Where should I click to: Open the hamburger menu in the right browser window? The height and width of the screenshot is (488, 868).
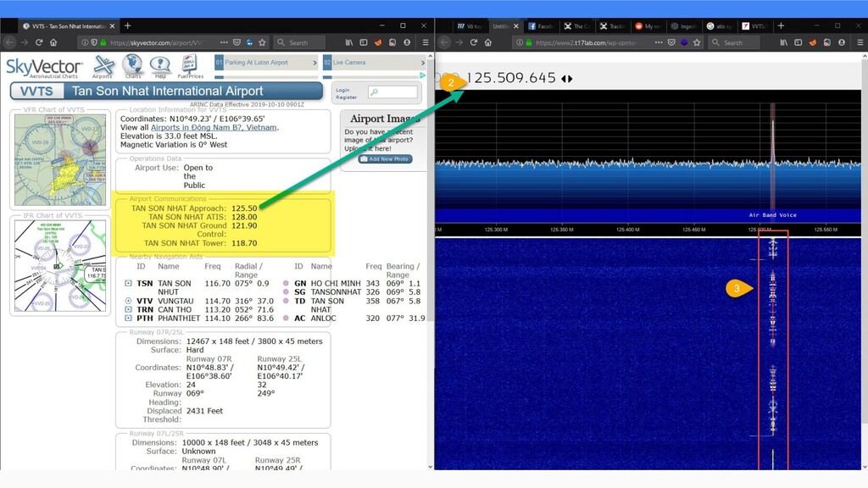860,42
